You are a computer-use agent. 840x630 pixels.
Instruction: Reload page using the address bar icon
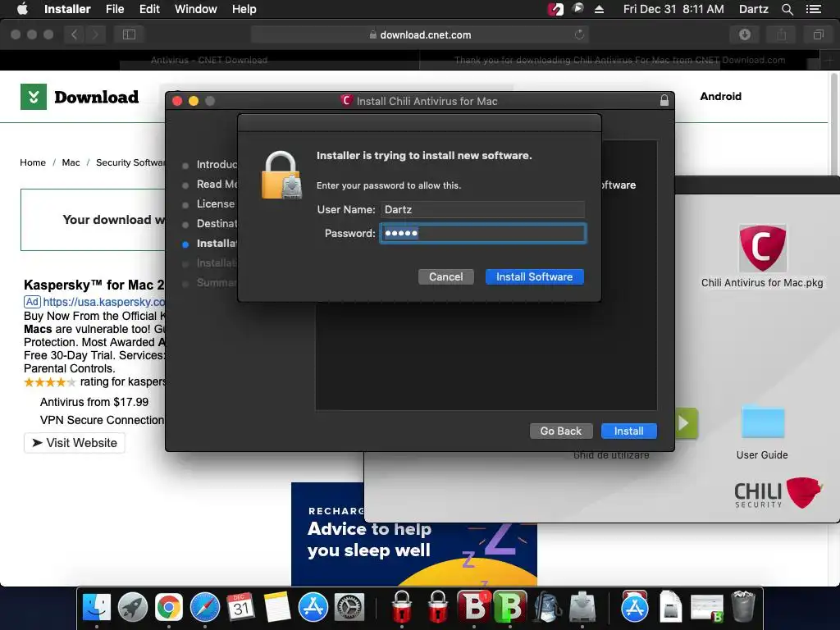pyautogui.click(x=579, y=34)
